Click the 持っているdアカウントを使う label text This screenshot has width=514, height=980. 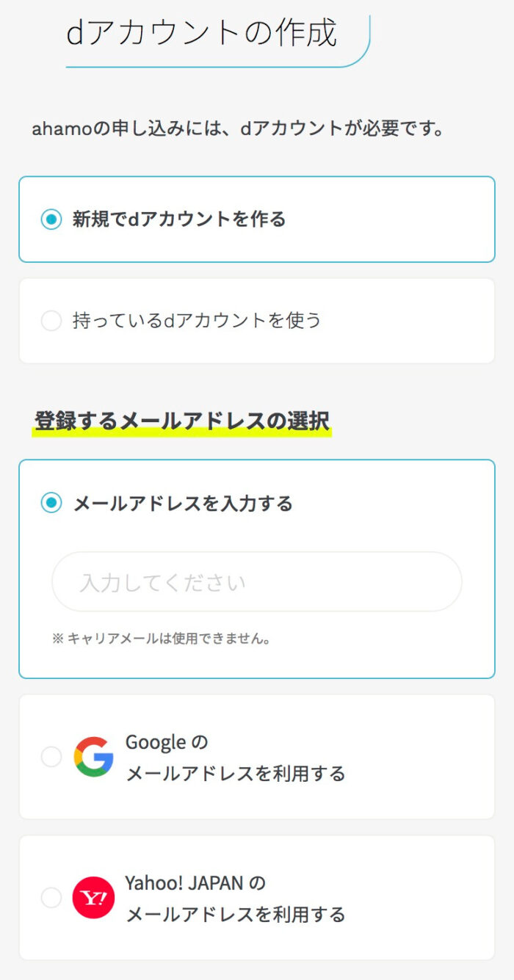[x=197, y=321]
